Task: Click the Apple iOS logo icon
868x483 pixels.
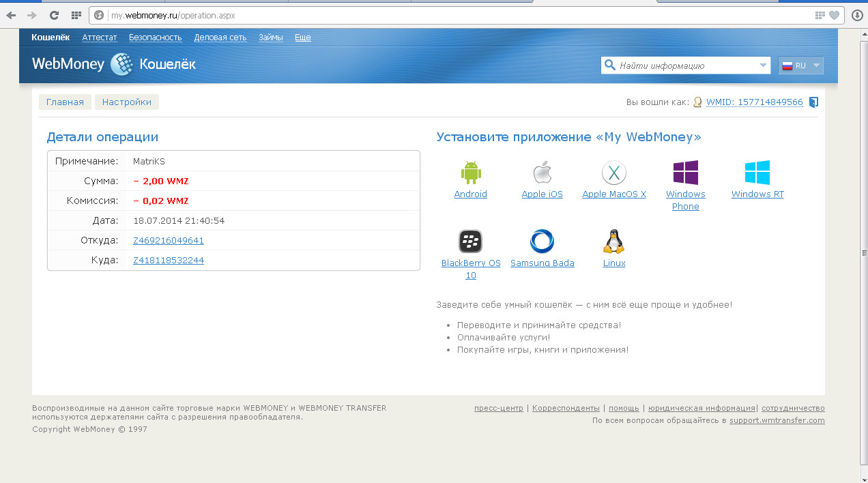Action: (x=542, y=173)
